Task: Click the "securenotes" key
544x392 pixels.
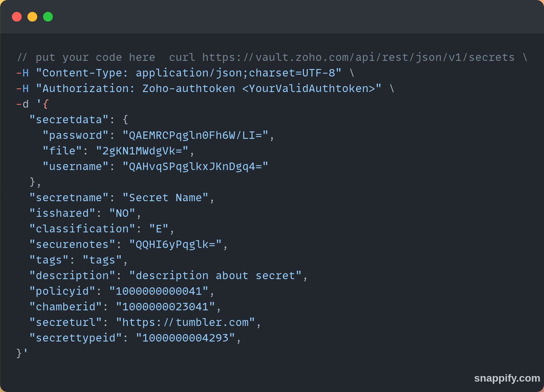Action: 72,244
